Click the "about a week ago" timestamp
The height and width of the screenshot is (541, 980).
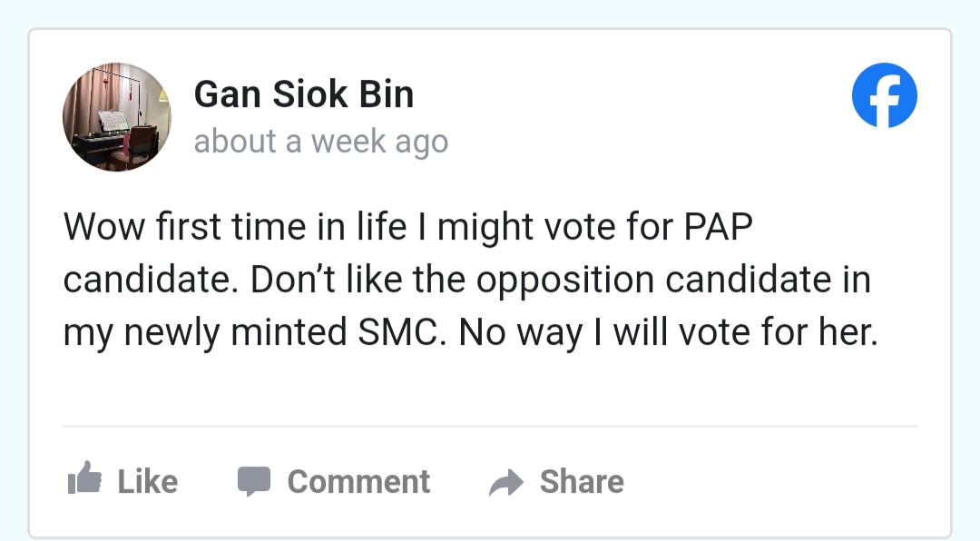[320, 142]
